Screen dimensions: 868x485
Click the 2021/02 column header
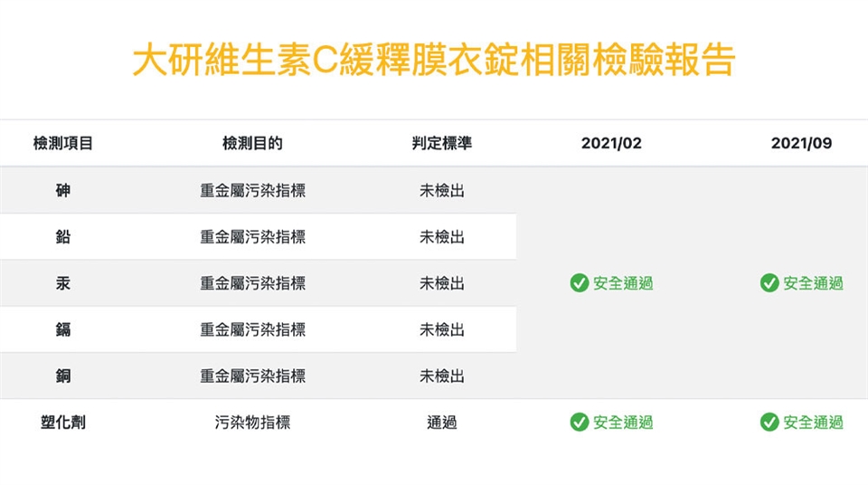click(x=611, y=143)
